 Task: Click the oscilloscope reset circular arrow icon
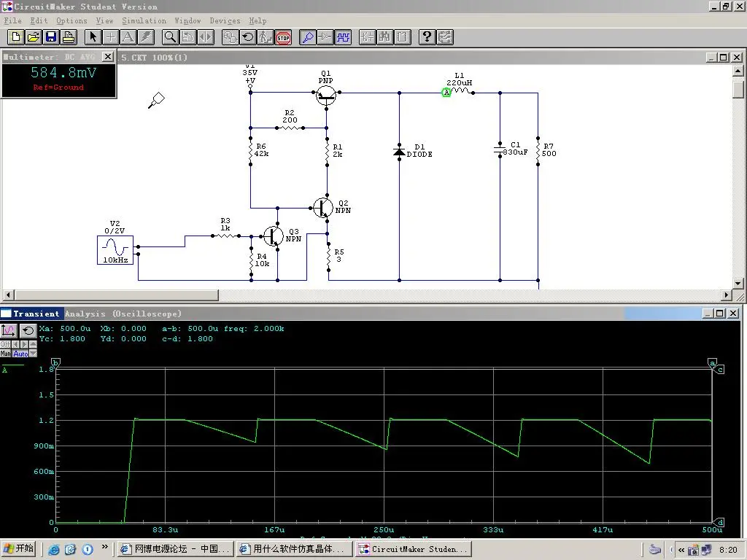(28, 330)
